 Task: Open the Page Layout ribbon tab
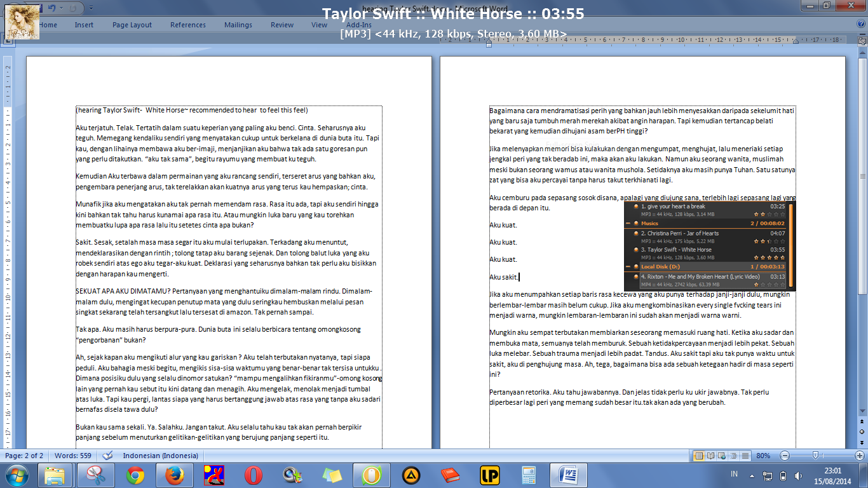click(132, 25)
